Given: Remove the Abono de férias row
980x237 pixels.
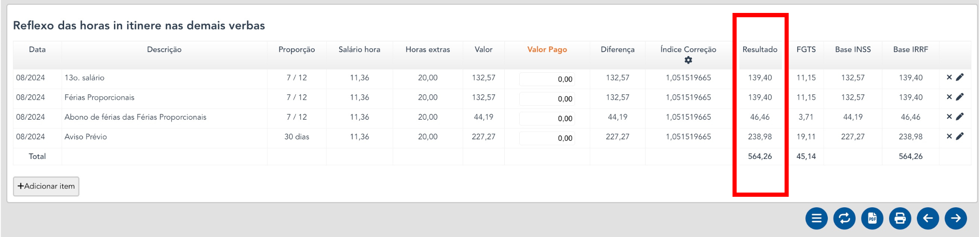Looking at the screenshot, I should (949, 117).
